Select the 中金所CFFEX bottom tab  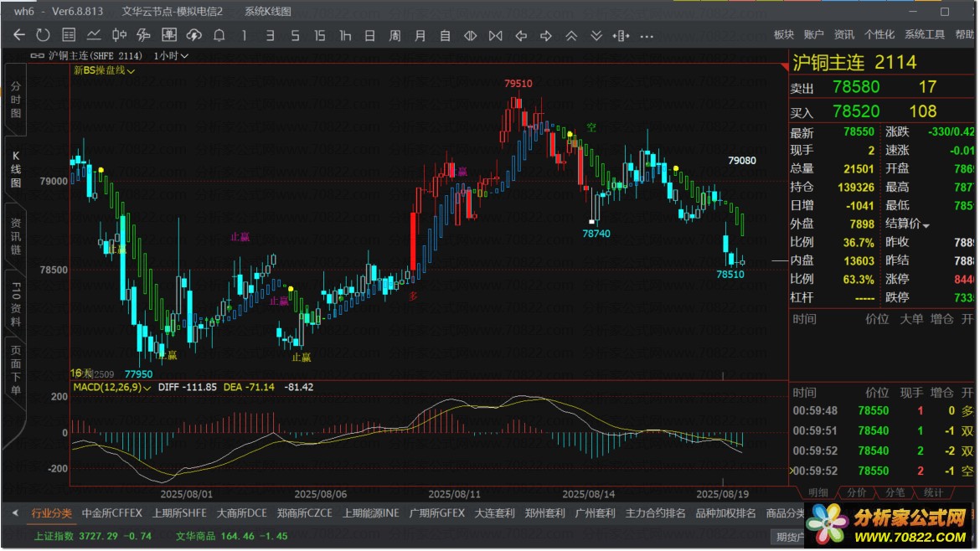[x=112, y=513]
